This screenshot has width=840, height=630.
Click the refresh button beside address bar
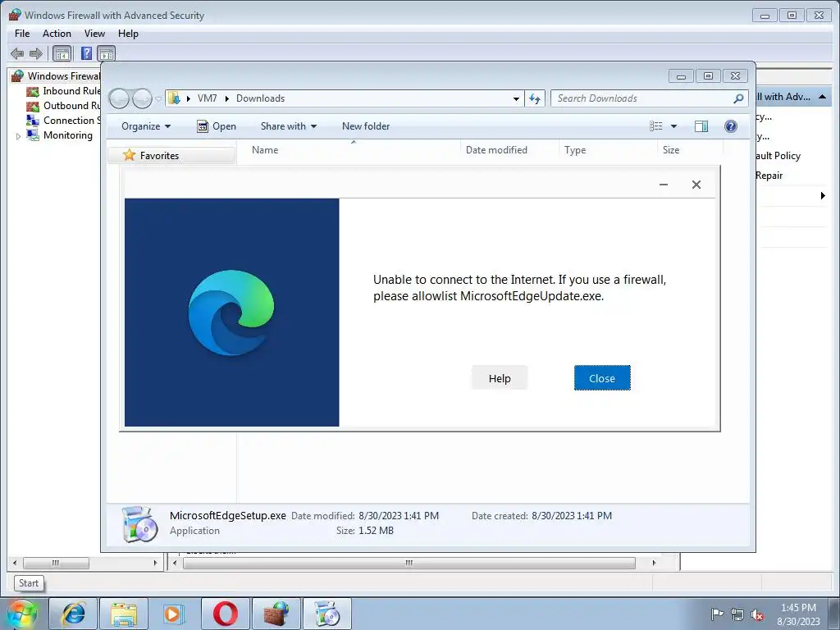[535, 98]
